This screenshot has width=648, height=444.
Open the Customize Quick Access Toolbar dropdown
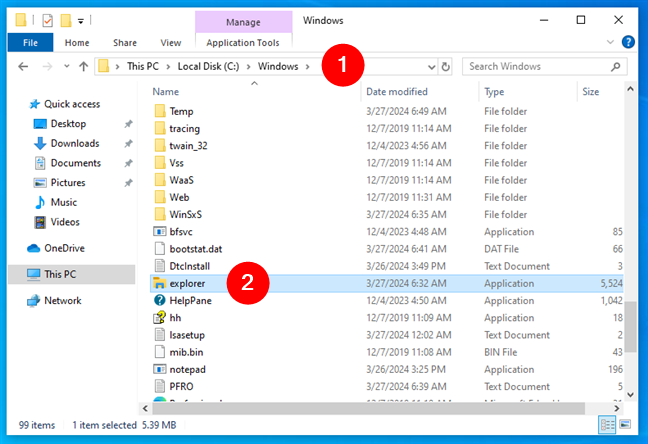click(81, 21)
